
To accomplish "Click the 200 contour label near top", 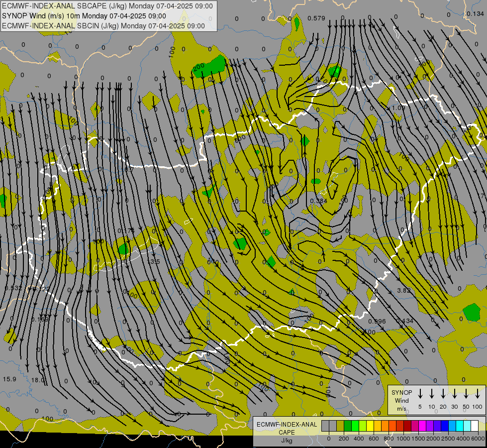I will (x=199, y=67).
